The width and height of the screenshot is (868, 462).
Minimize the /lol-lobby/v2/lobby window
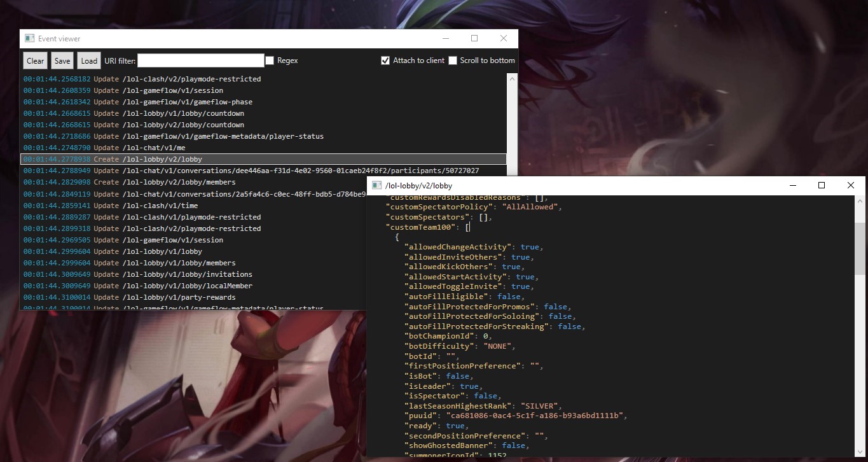(x=793, y=185)
